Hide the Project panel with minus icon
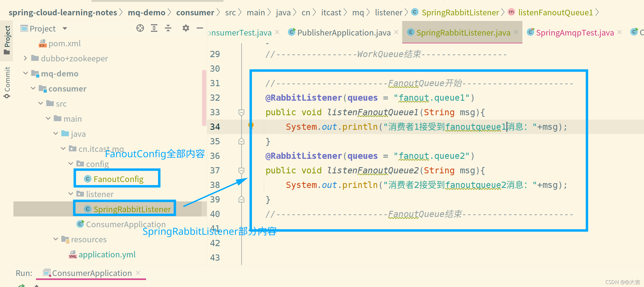 pyautogui.click(x=200, y=28)
